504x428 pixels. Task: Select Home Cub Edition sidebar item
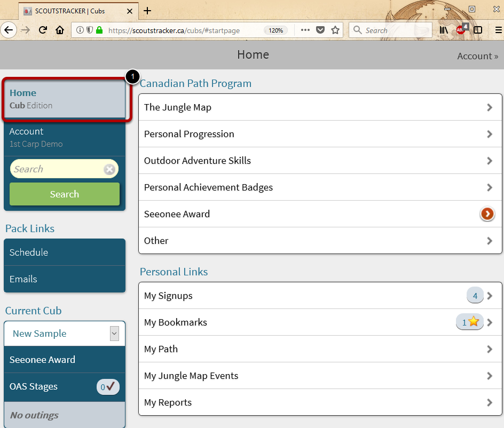click(65, 99)
